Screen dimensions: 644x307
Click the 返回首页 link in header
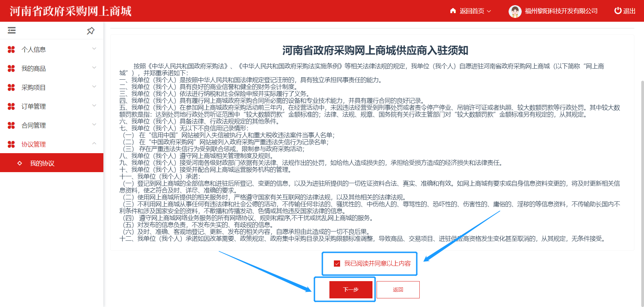coord(472,11)
